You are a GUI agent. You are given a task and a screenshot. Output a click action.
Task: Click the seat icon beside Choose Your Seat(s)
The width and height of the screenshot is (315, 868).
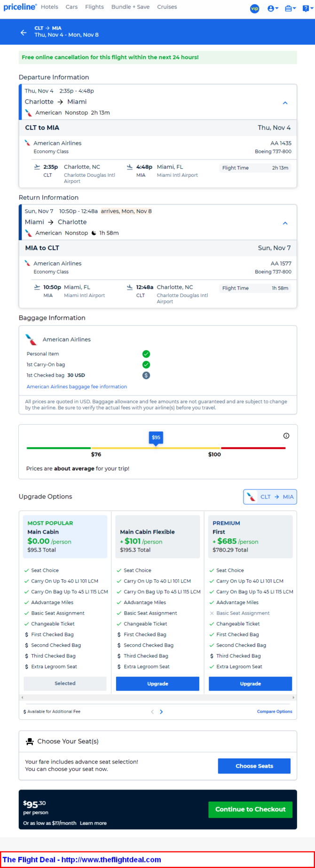(30, 742)
